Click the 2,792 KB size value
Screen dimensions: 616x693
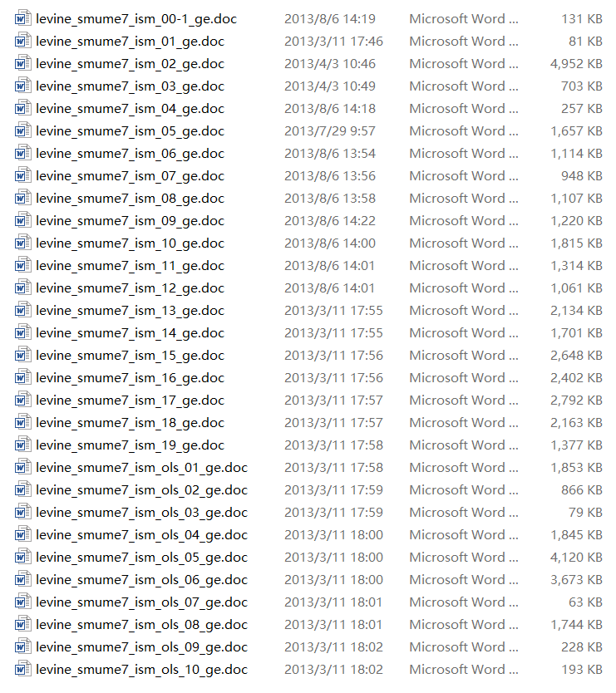click(576, 400)
